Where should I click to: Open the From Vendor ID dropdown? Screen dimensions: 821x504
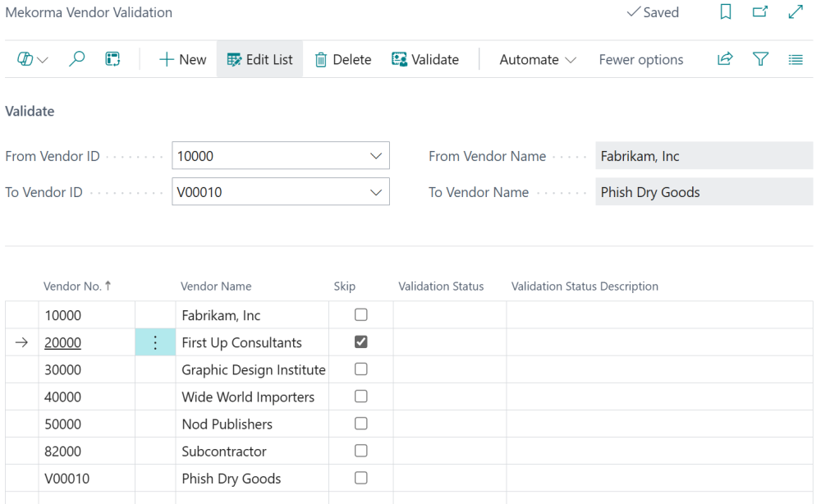pyautogui.click(x=376, y=155)
